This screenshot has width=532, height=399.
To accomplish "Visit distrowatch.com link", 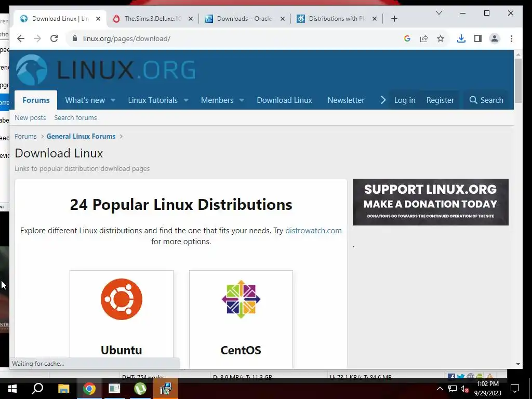I will tap(313, 230).
